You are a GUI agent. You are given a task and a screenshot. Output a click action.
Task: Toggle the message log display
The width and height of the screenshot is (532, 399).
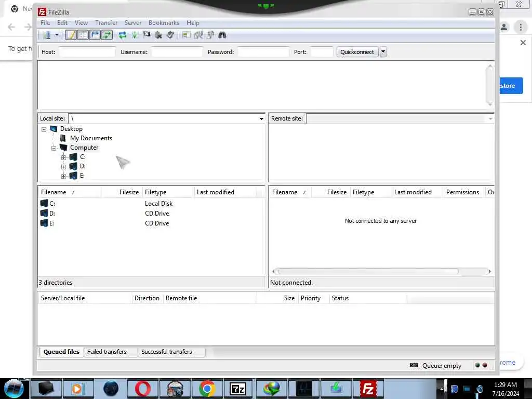pos(71,35)
